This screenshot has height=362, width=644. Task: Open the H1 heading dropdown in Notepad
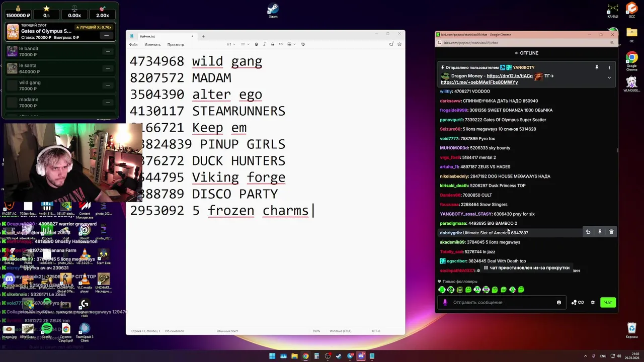pos(230,44)
